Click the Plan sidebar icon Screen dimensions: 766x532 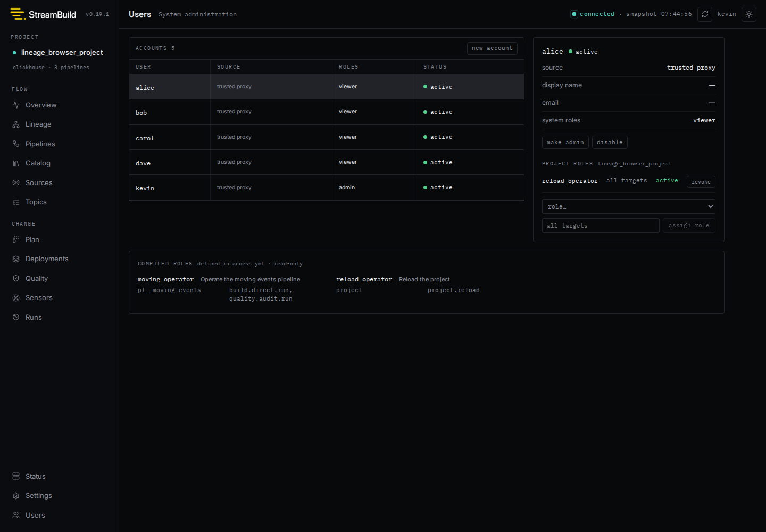point(16,239)
